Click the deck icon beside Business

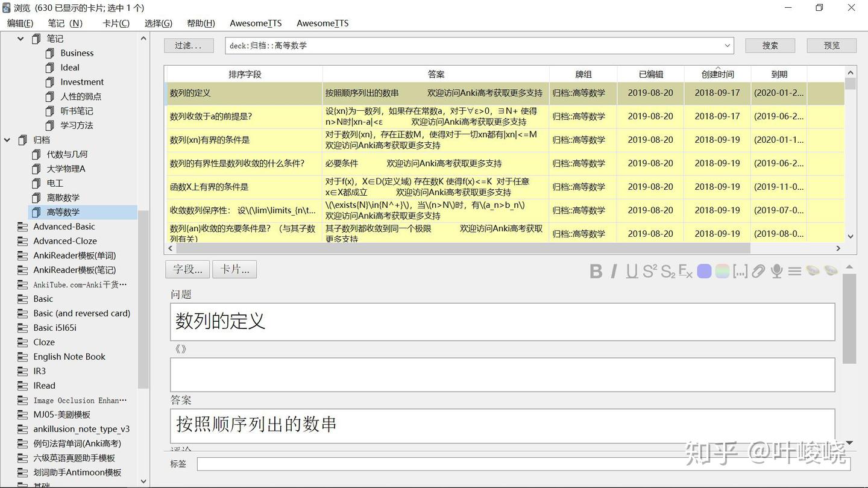coord(50,53)
